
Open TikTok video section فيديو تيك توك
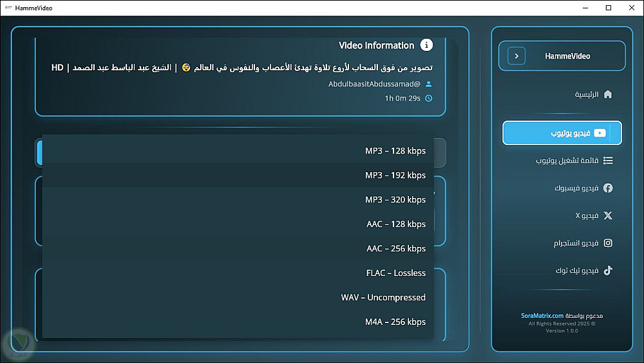tap(583, 271)
